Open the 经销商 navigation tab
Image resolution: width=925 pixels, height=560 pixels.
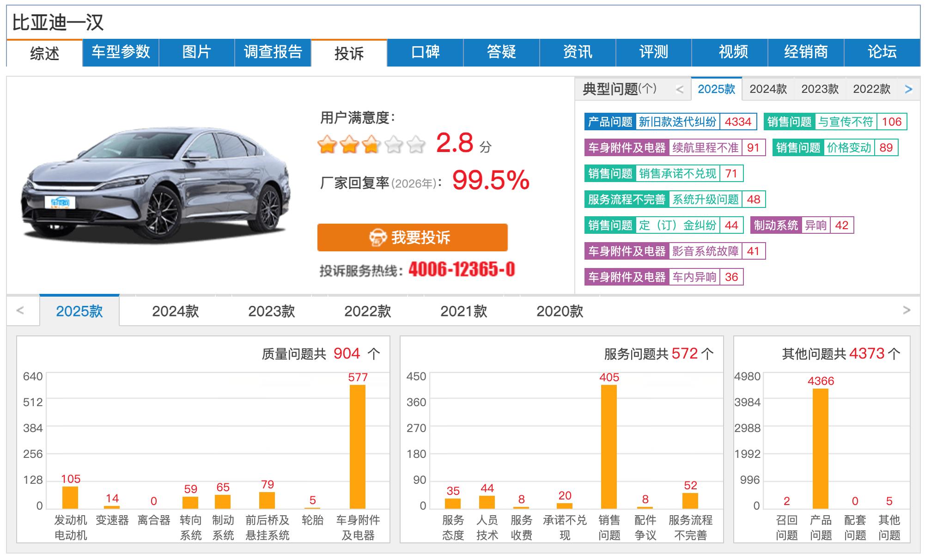coord(806,52)
